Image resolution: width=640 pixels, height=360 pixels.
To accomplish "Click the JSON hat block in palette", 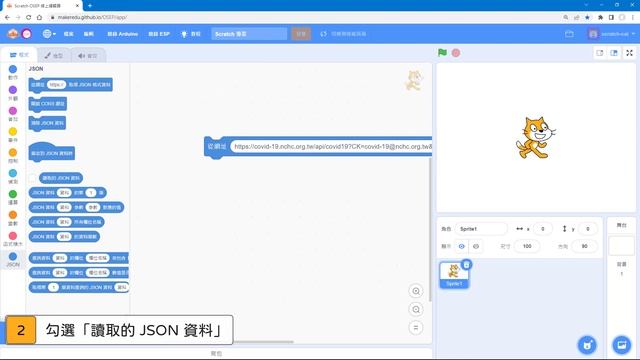I will [x=51, y=152].
